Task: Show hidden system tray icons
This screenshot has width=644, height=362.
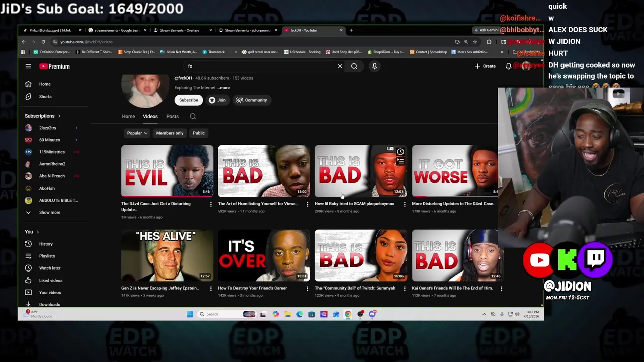Action: tap(484, 314)
